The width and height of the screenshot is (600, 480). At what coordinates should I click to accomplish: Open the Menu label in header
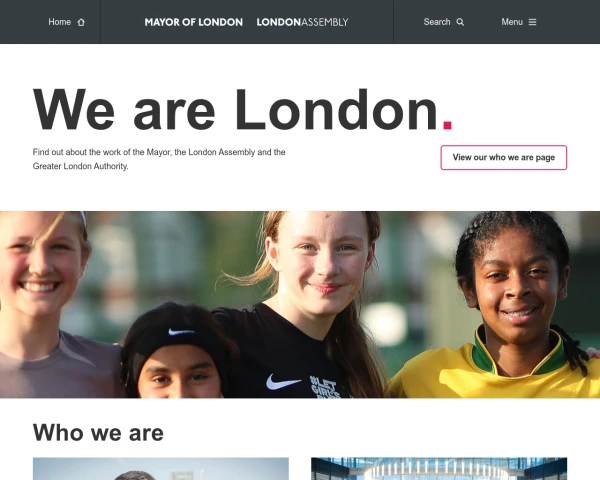pos(512,22)
